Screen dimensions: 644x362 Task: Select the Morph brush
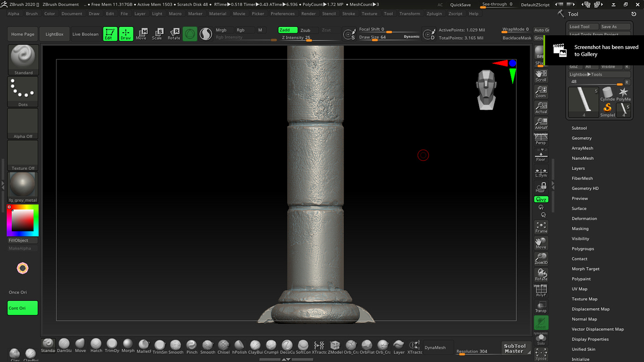128,346
